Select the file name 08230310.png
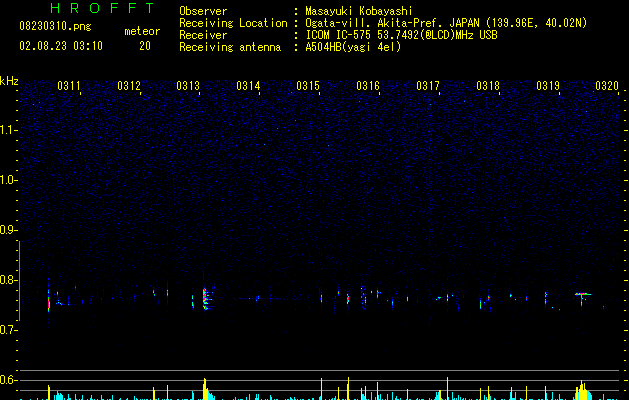Viewport: 629px width, 400px height. click(55, 26)
